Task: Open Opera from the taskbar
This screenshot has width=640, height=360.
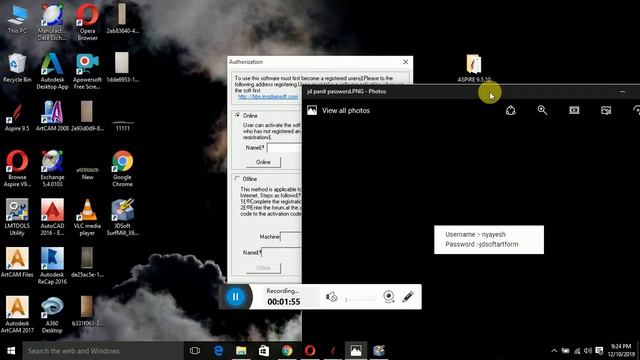Action: click(310, 351)
